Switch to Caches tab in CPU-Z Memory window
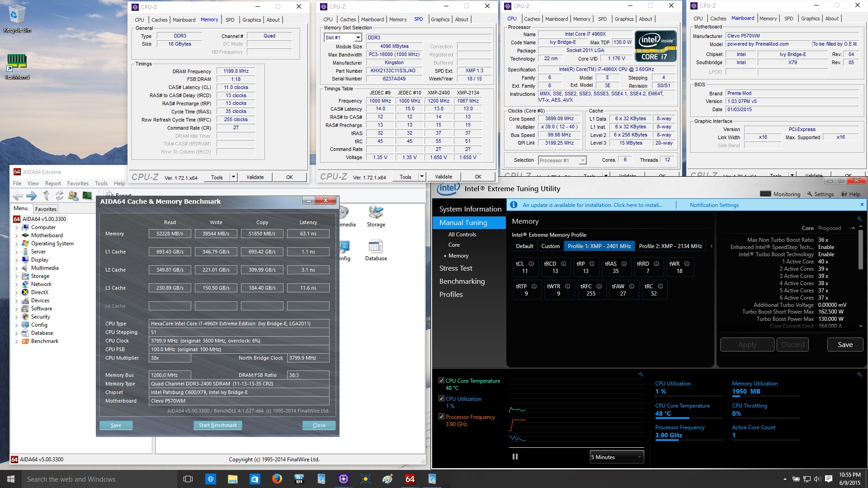The width and height of the screenshot is (868, 488). tap(159, 20)
